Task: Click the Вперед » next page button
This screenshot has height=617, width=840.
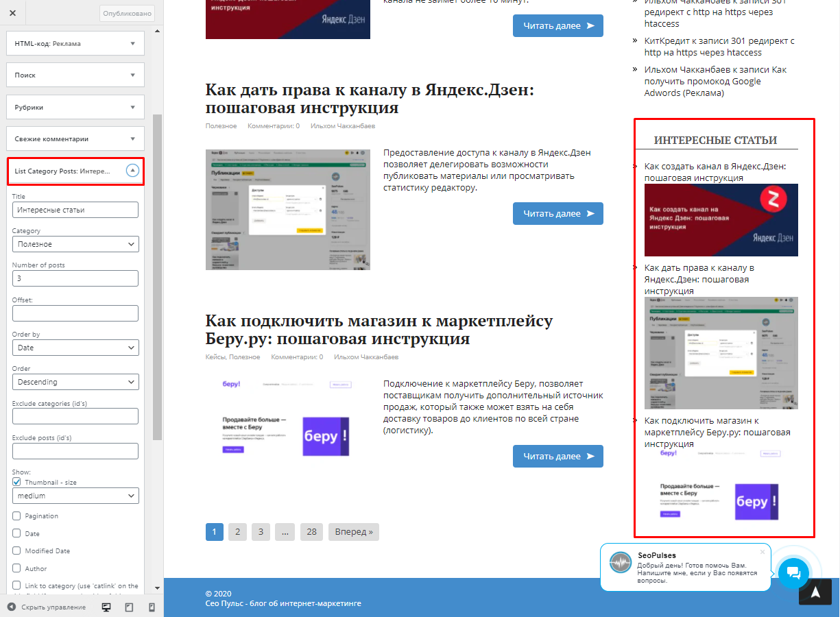Action: [x=354, y=531]
